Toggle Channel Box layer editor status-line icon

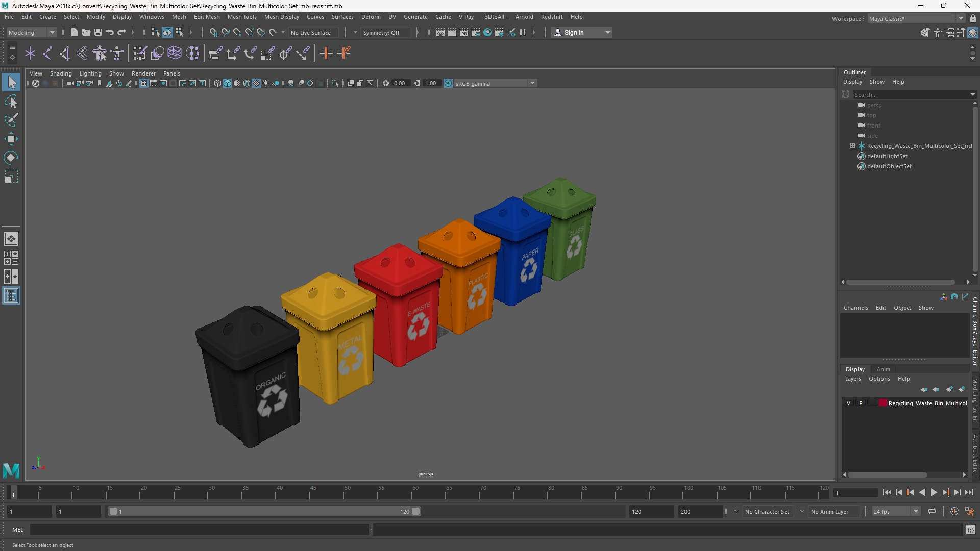[x=973, y=32]
